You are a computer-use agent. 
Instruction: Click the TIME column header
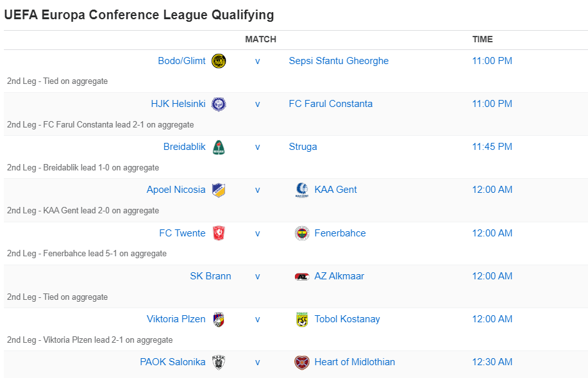point(483,39)
